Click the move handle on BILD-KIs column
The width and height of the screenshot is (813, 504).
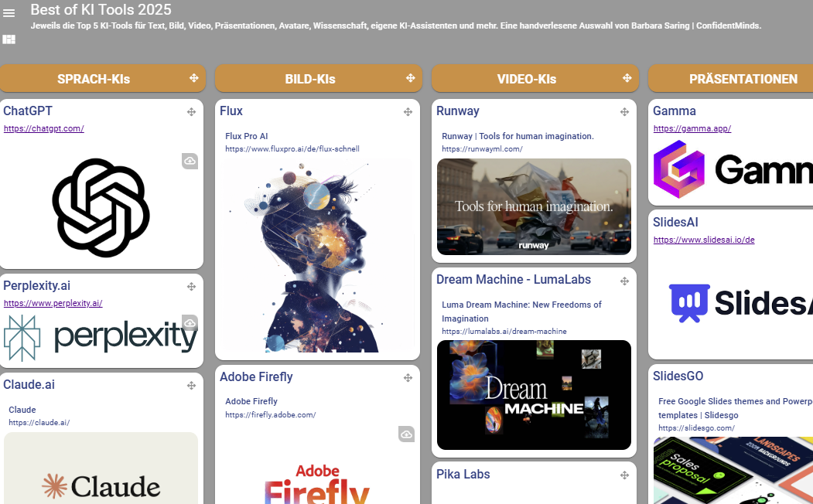[410, 78]
